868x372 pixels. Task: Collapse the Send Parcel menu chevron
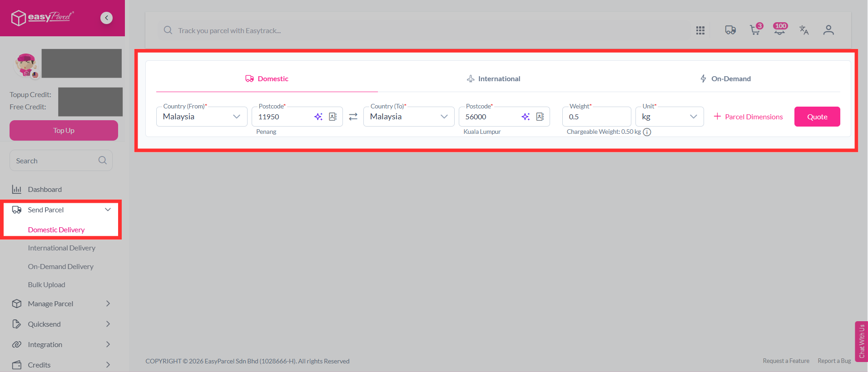click(108, 210)
